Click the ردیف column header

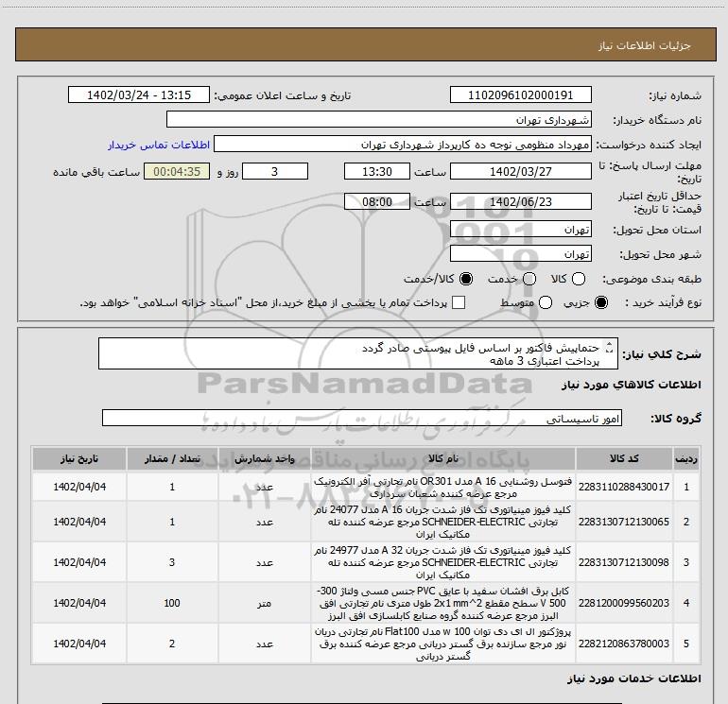point(686,458)
